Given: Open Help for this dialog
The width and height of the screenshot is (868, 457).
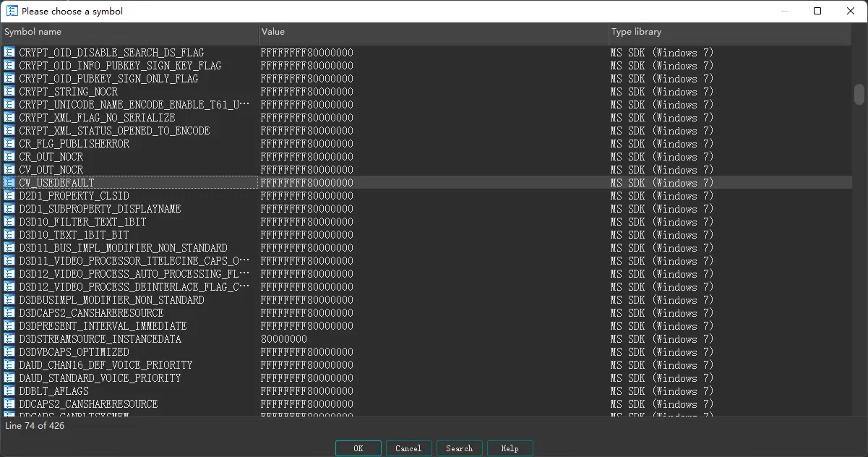Looking at the screenshot, I should point(510,448).
